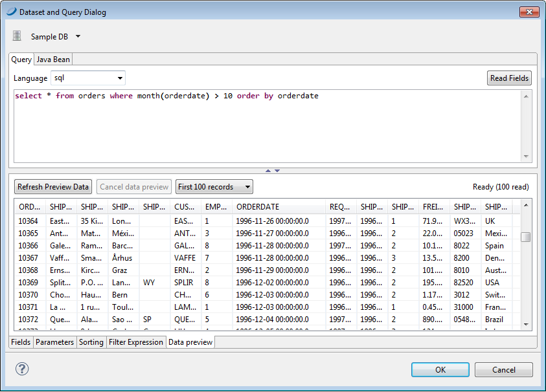Viewport: 546px width, 392px height.
Task: Open the Filter Expression tab
Action: coord(136,342)
